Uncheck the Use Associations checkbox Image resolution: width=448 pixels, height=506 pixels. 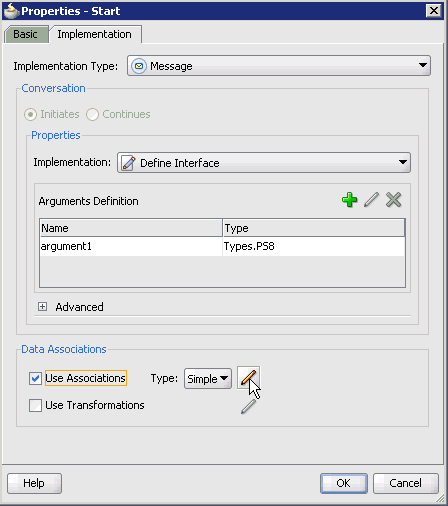coord(35,378)
